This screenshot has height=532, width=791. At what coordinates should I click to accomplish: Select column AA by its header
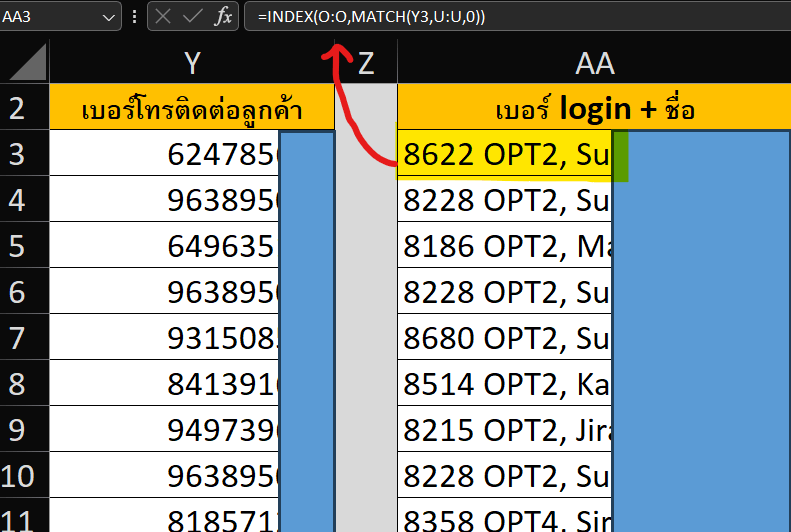tap(593, 64)
